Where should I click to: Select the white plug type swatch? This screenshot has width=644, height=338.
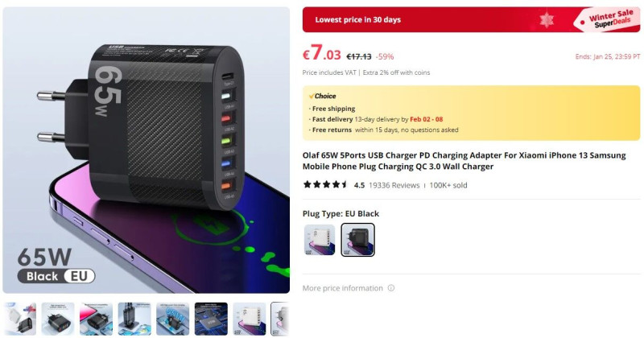320,240
